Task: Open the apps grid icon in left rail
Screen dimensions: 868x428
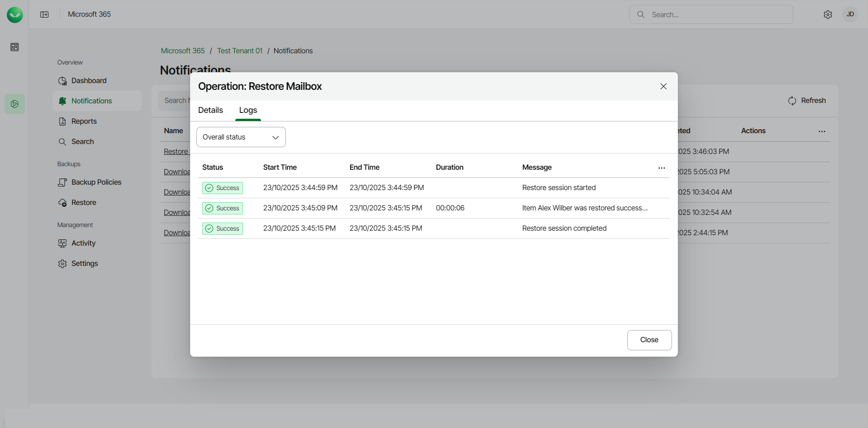Action: coord(14,47)
